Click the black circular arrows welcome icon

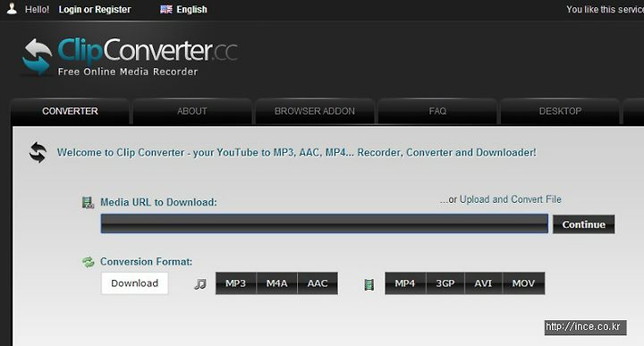click(x=38, y=152)
